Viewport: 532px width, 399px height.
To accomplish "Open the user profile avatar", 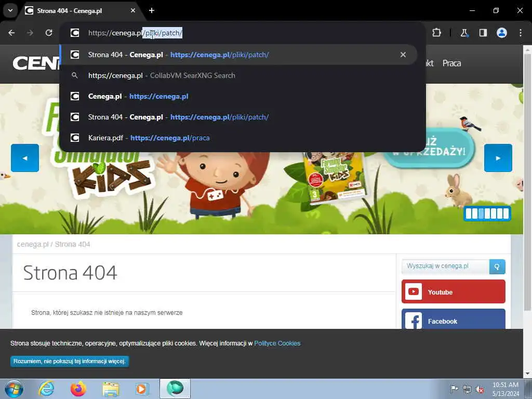I will pos(502,33).
